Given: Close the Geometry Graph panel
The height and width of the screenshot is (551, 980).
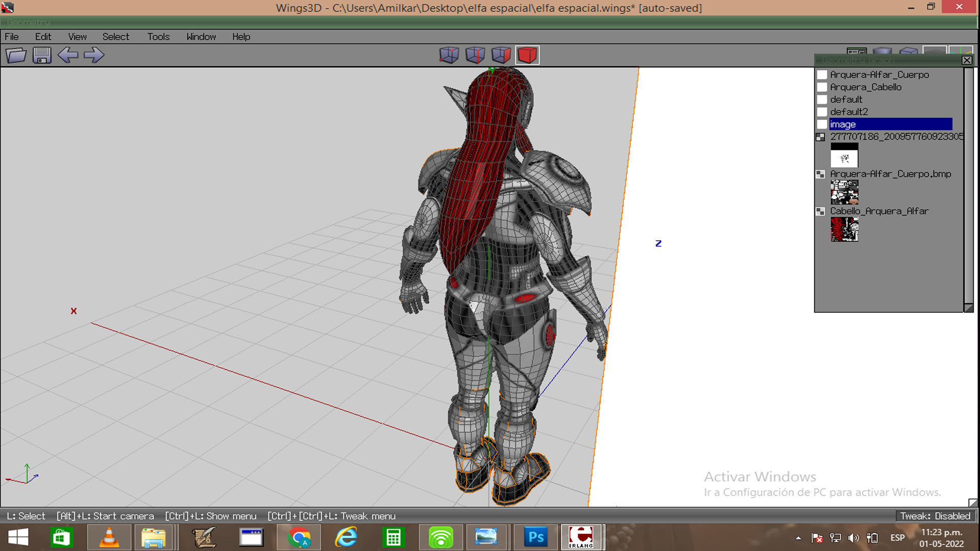Looking at the screenshot, I should [x=967, y=60].
